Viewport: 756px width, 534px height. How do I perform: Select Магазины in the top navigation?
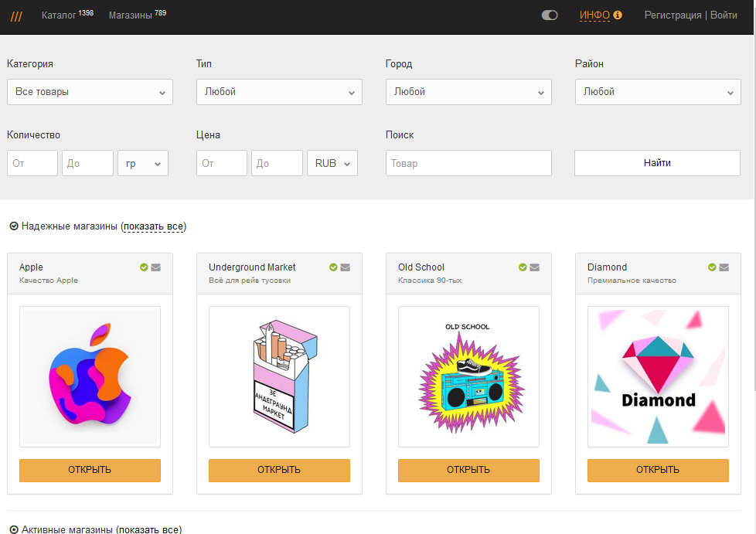tap(130, 14)
